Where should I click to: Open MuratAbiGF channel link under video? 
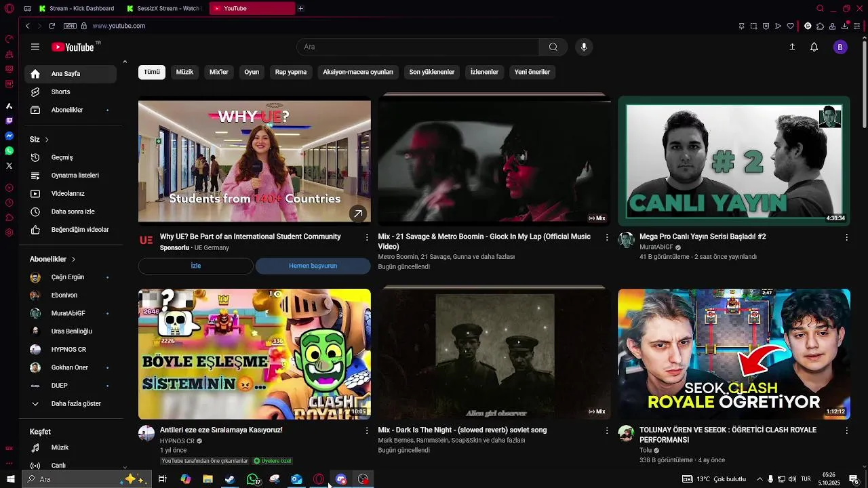tap(656, 247)
